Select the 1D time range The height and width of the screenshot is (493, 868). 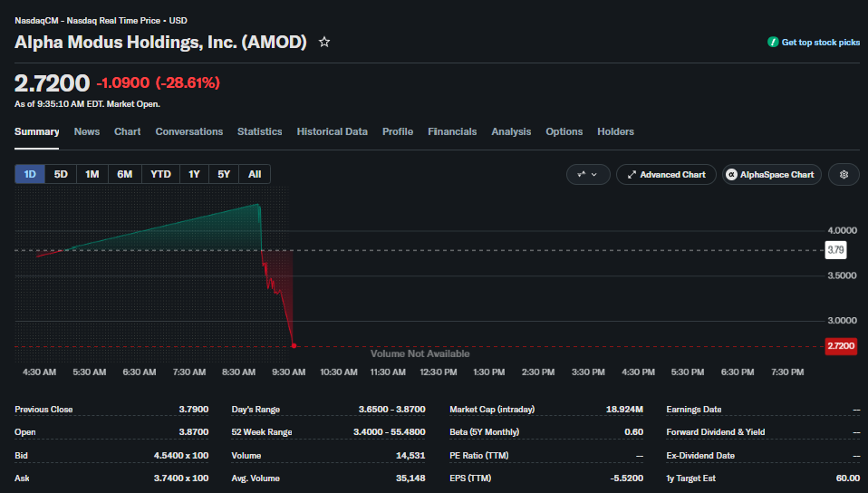(30, 174)
